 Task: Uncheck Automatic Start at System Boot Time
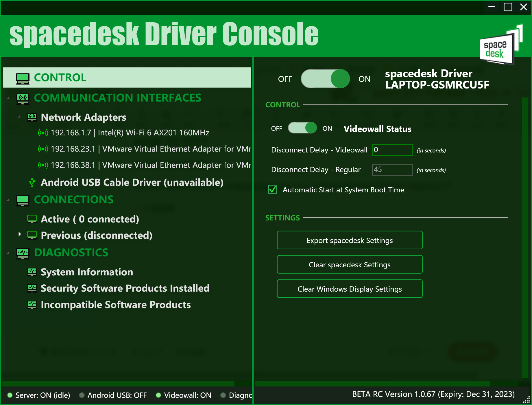click(x=273, y=189)
